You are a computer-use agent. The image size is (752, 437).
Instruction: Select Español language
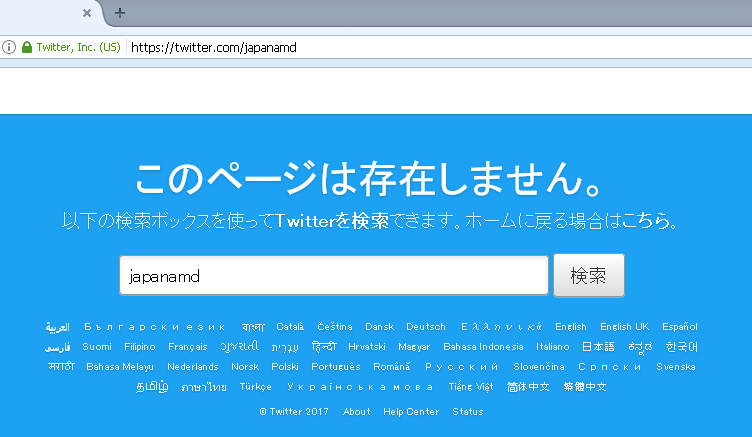680,327
